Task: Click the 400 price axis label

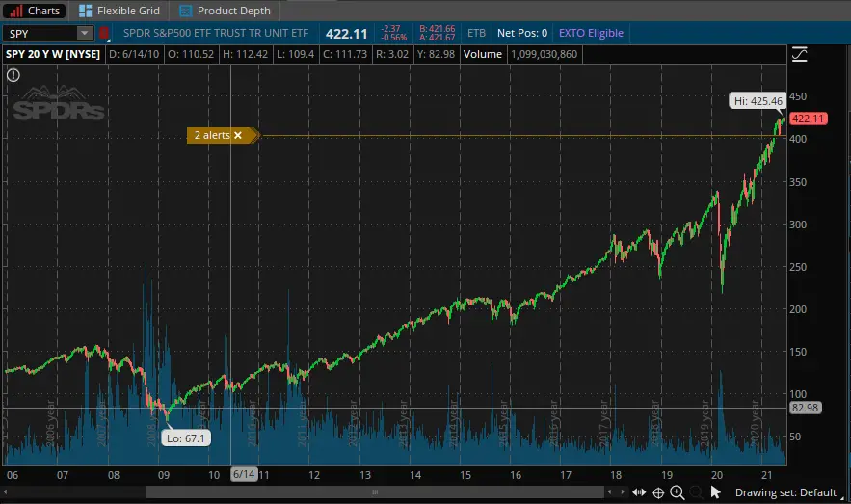Action: click(798, 139)
